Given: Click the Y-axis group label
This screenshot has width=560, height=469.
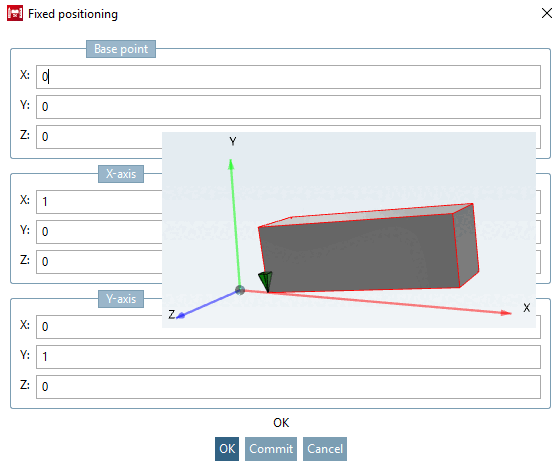Looking at the screenshot, I should (121, 299).
